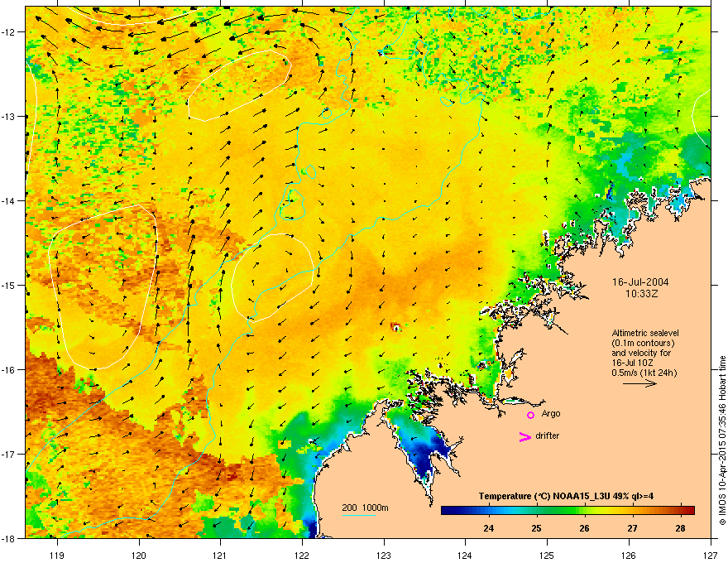Click the time text 10:33Z
Image resolution: width=728 pixels, height=563 pixels.
641,294
